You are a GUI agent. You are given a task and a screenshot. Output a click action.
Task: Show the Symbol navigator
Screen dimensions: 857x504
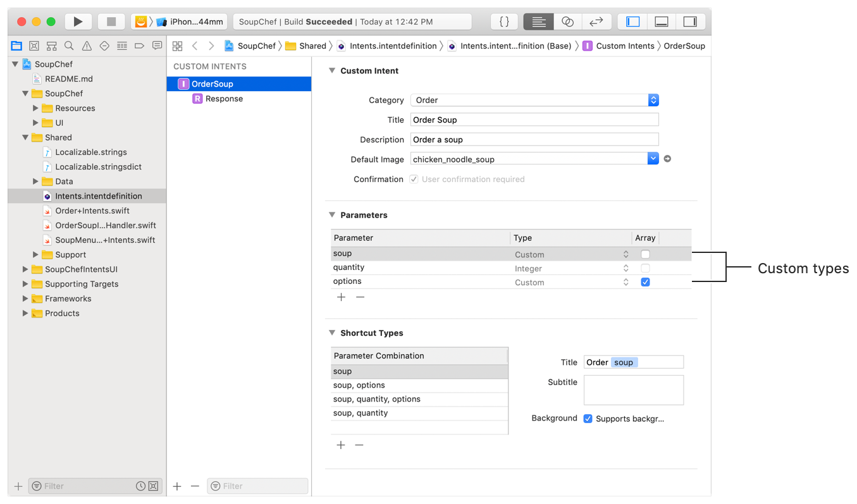tap(52, 46)
